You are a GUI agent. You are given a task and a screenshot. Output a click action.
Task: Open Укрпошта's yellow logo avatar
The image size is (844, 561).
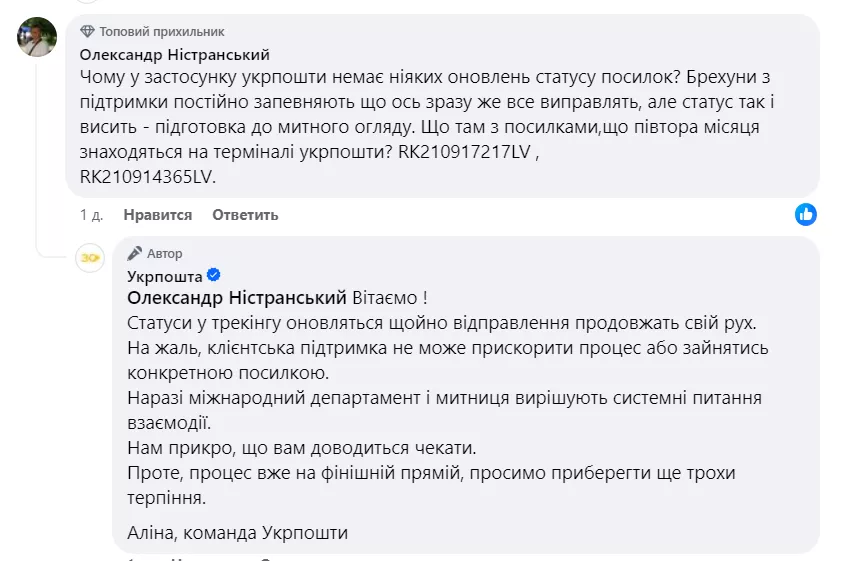point(91,258)
